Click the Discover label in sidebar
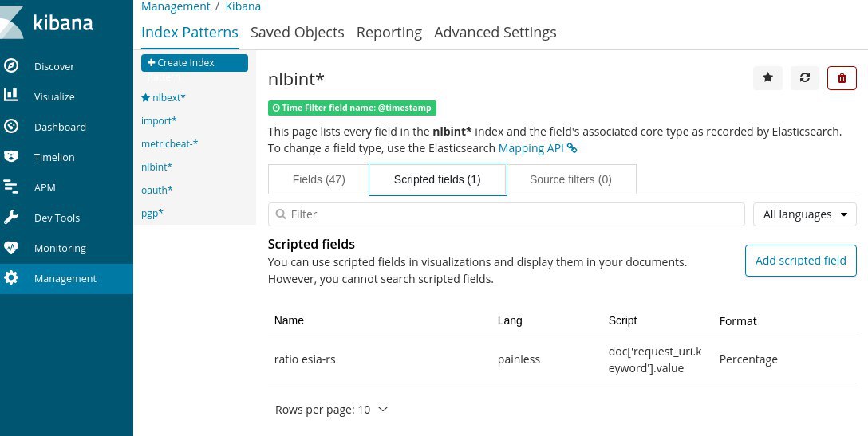Image resolution: width=868 pixels, height=436 pixels. coord(54,66)
